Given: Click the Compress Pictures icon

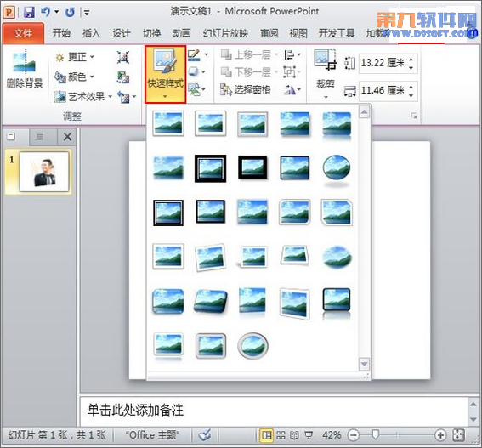Looking at the screenshot, I should [x=123, y=57].
